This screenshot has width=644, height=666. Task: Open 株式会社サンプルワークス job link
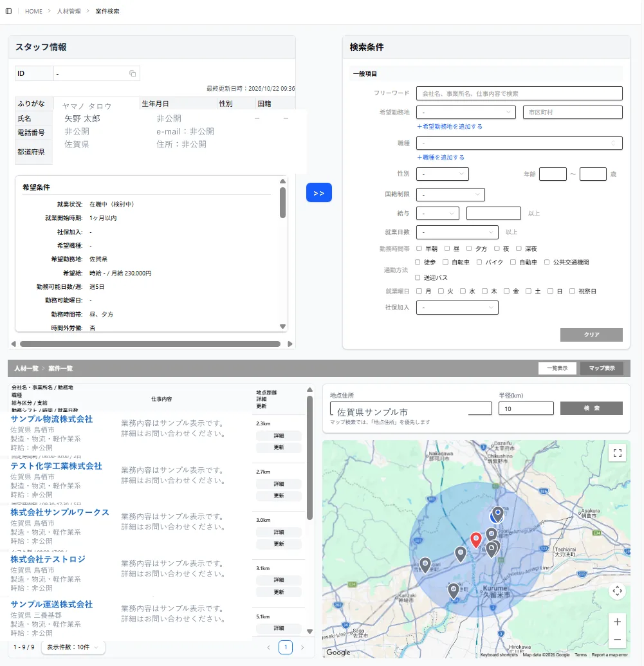[x=60, y=512]
